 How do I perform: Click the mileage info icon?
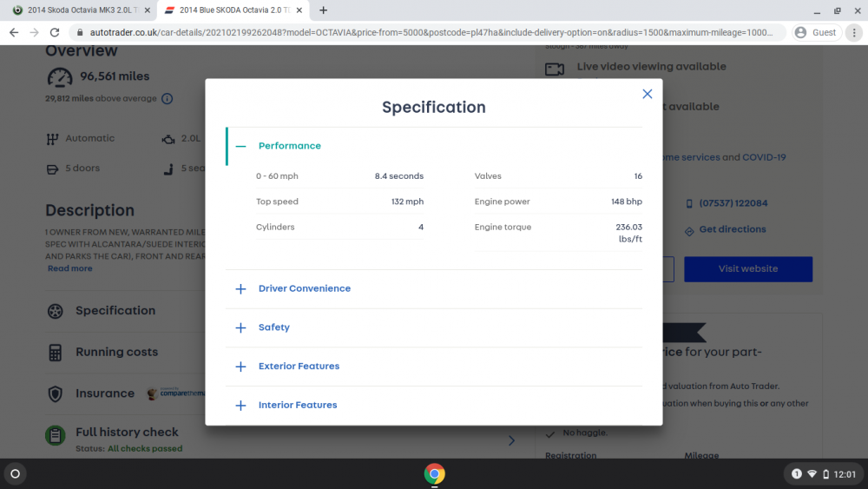pyautogui.click(x=167, y=98)
